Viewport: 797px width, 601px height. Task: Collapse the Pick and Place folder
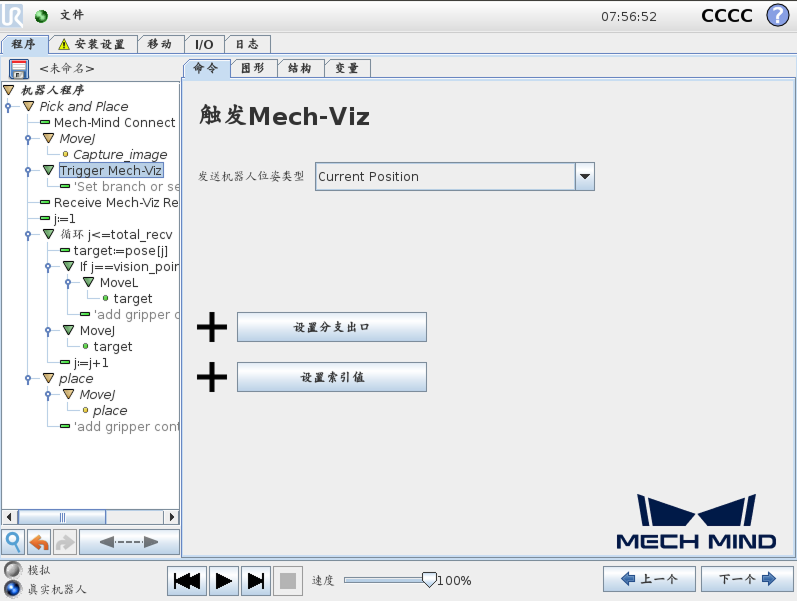tap(28, 106)
